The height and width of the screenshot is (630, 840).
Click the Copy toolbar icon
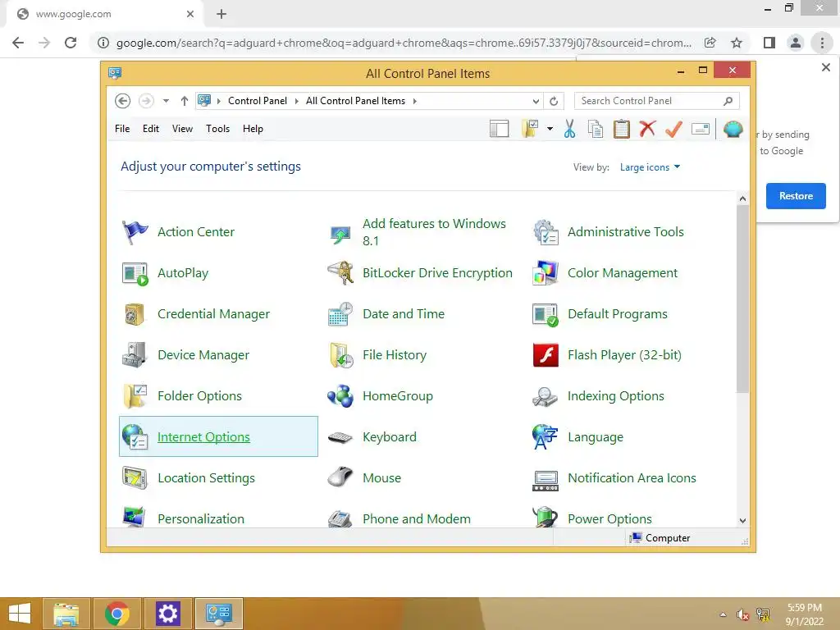(x=596, y=129)
